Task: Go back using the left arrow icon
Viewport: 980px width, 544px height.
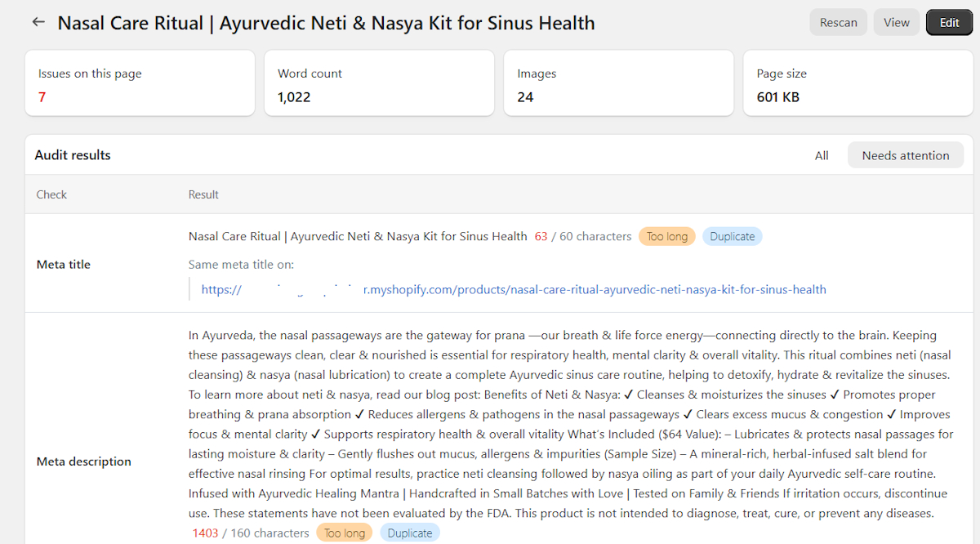Action: coord(38,22)
